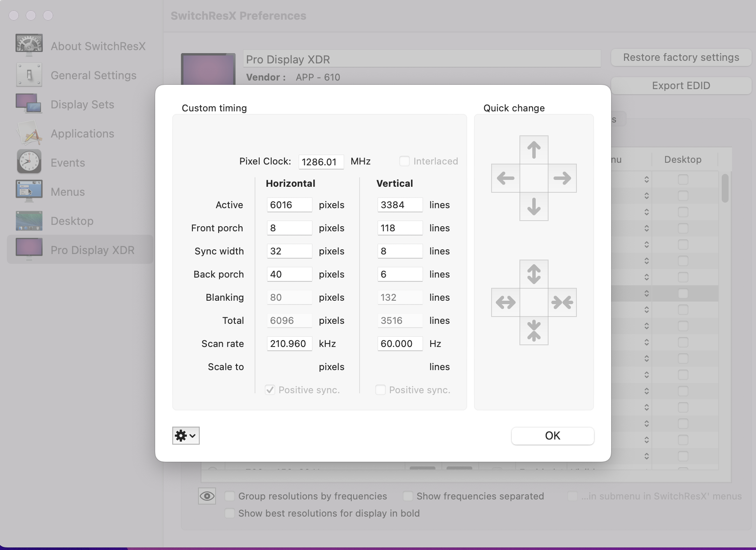Edit the horizontal Active pixels field
Image resolution: width=756 pixels, height=550 pixels.
289,205
